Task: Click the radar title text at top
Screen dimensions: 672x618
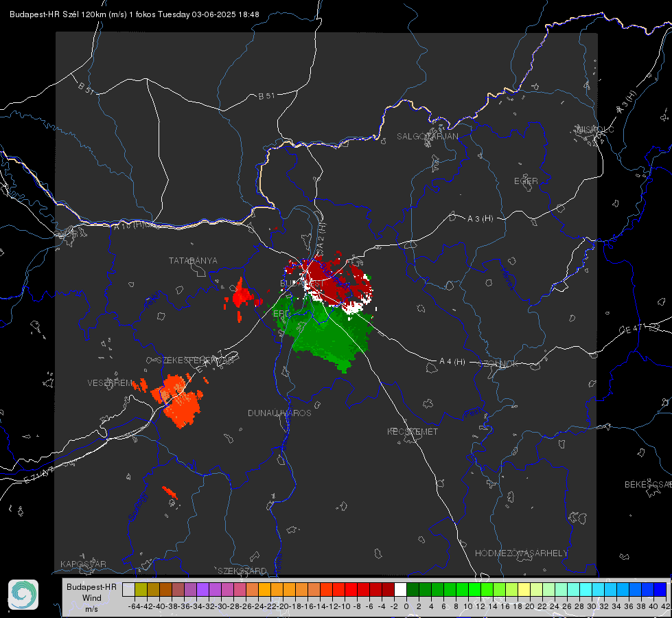Action: [x=134, y=14]
